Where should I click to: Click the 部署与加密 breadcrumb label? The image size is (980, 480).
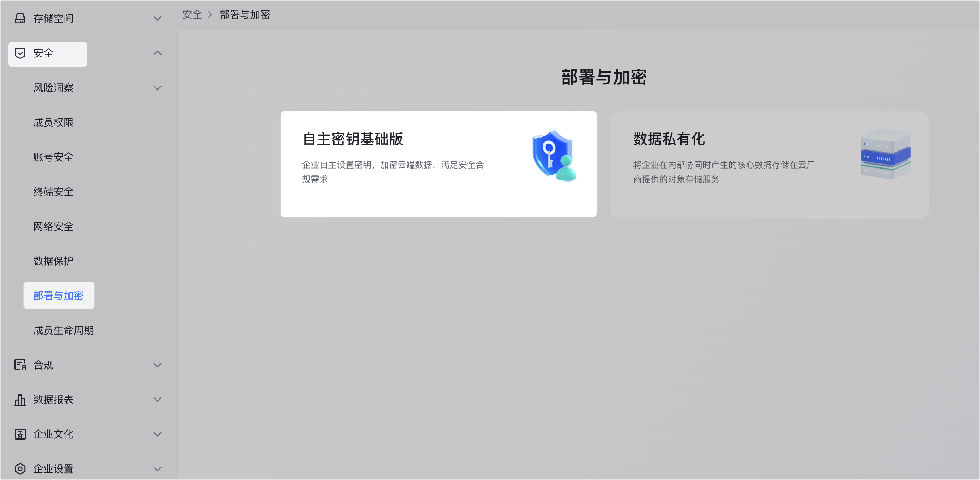pos(245,14)
